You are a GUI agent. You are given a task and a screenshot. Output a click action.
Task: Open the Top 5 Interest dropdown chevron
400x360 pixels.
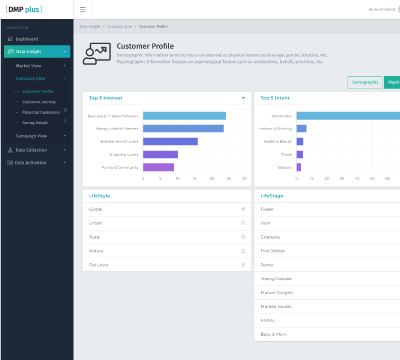coord(243,98)
